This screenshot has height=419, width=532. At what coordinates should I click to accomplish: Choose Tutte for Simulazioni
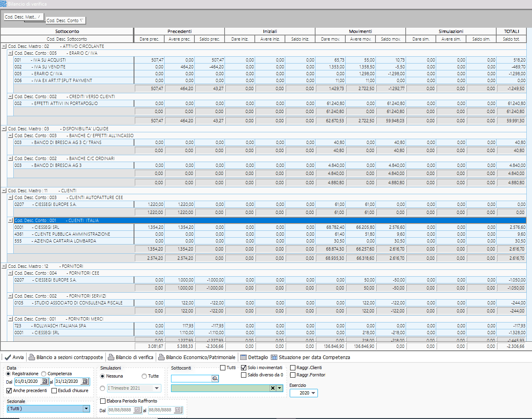tap(144, 376)
